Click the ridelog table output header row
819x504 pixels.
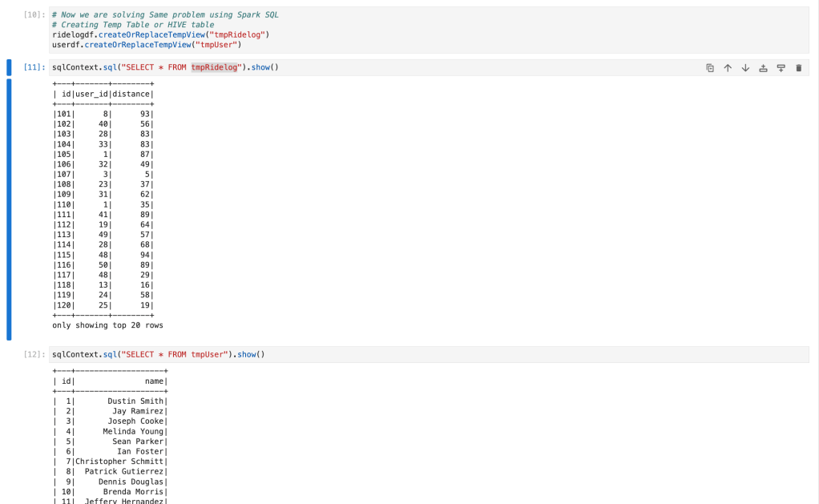click(103, 94)
